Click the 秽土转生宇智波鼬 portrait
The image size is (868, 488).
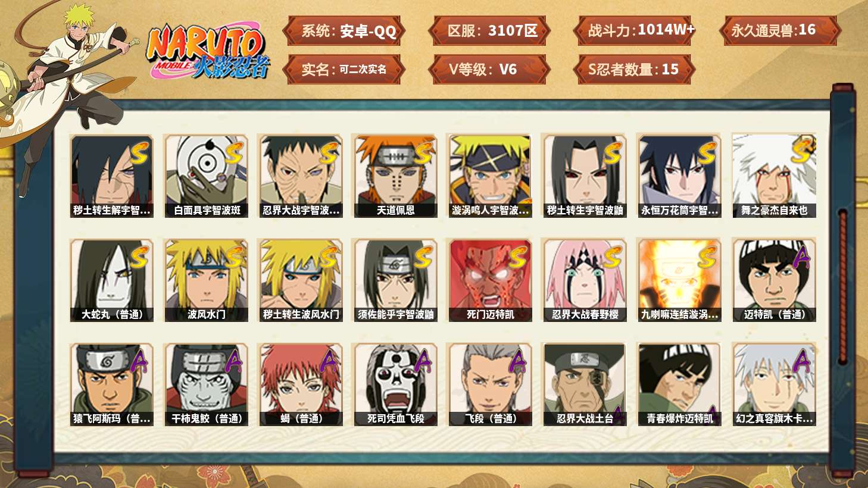point(585,176)
